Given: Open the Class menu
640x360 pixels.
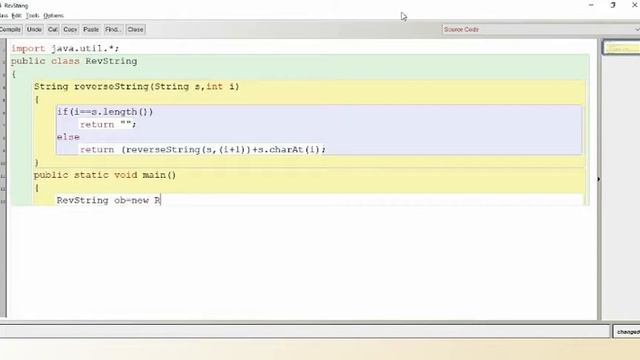Looking at the screenshot, I should click(4, 16).
